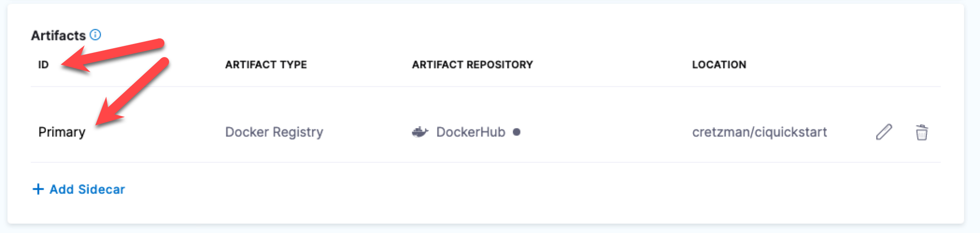This screenshot has height=233, width=980.
Task: Click the divider line above Add Sidecar
Action: 486,162
